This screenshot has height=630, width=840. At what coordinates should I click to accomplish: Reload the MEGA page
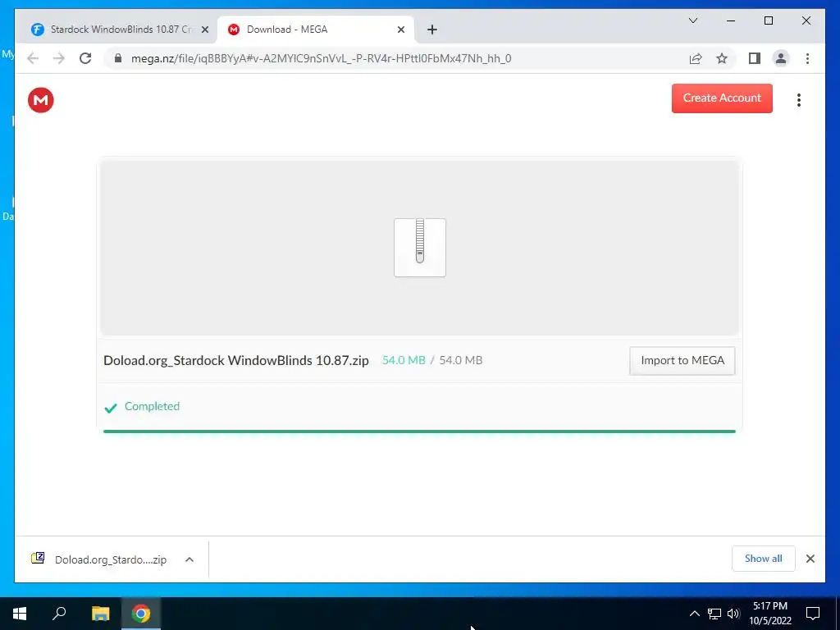click(x=85, y=58)
